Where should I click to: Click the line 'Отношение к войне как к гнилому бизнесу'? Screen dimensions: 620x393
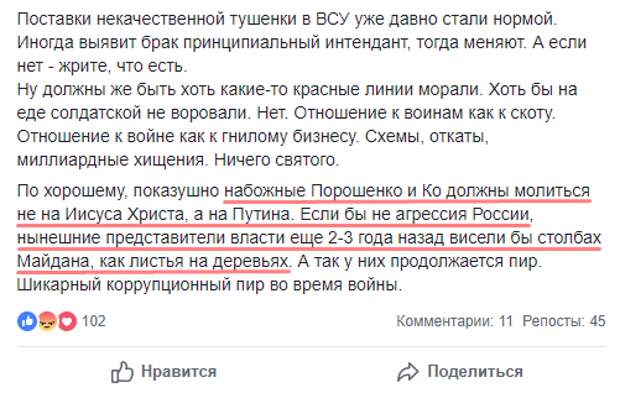click(x=187, y=136)
